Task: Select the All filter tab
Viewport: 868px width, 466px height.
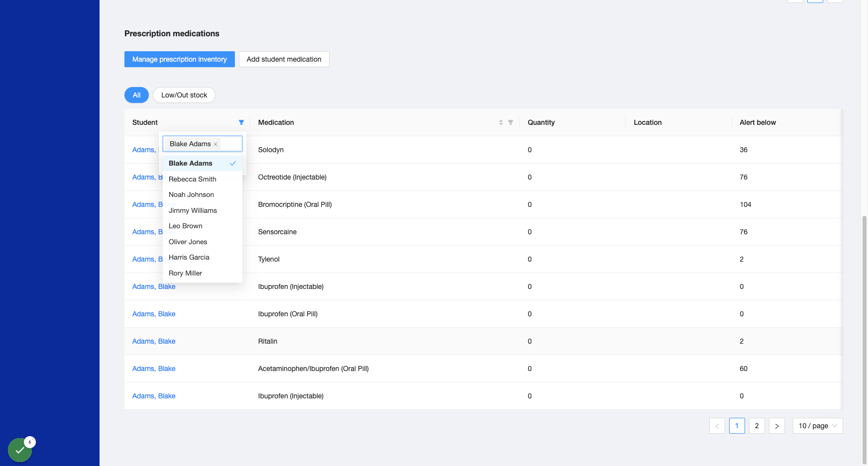Action: (136, 95)
